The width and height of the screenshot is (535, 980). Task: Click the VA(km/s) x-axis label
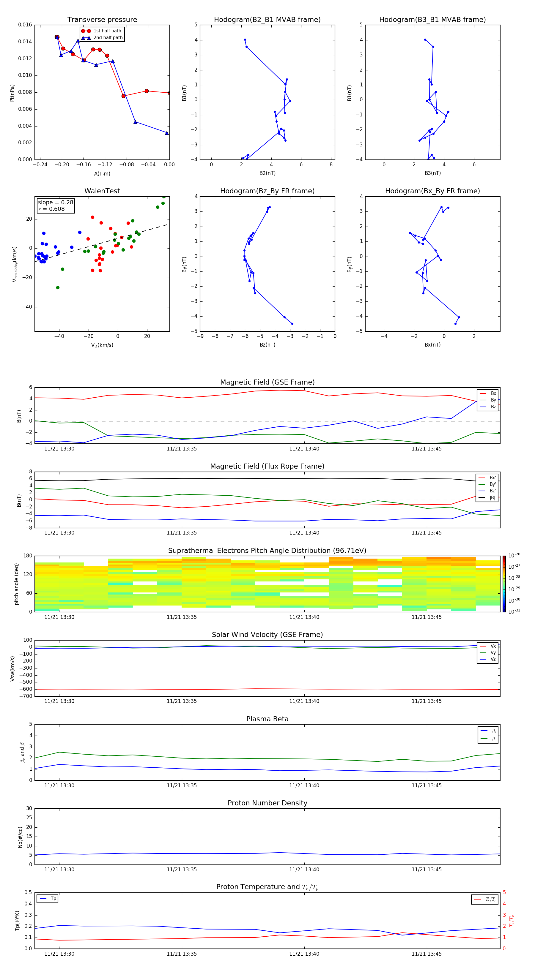[102, 345]
